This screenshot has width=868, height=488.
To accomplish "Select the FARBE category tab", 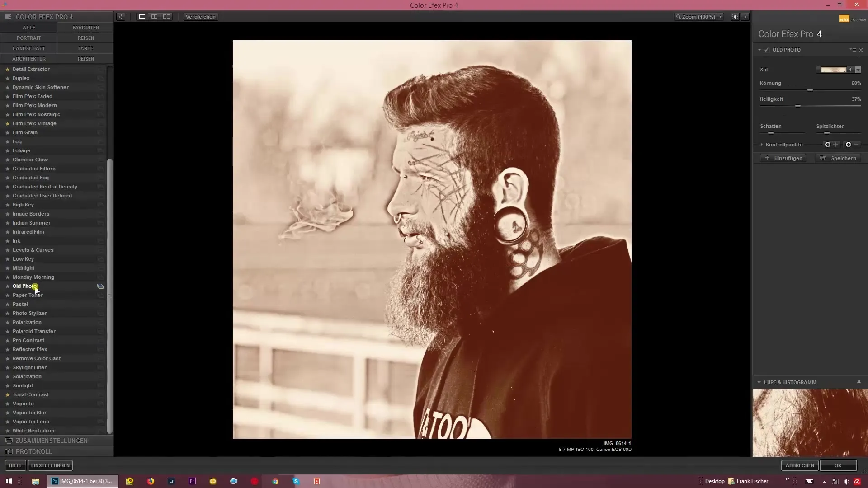I will pos(85,48).
